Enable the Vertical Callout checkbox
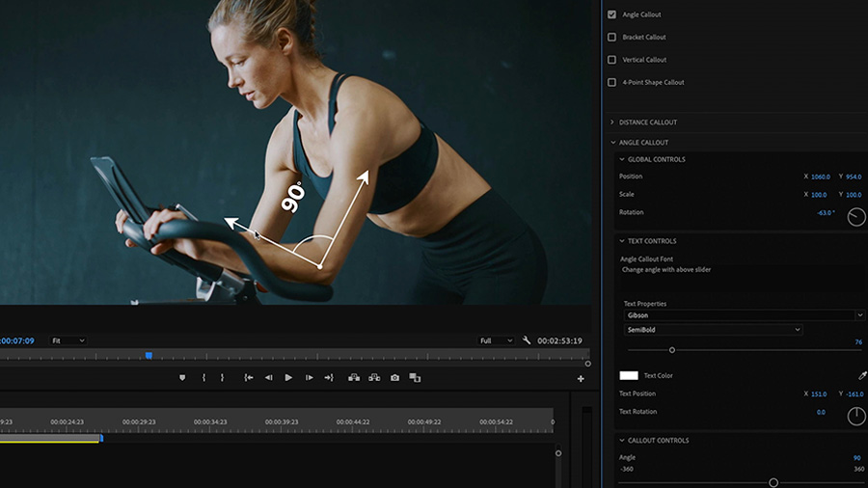The image size is (868, 488). (x=611, y=60)
